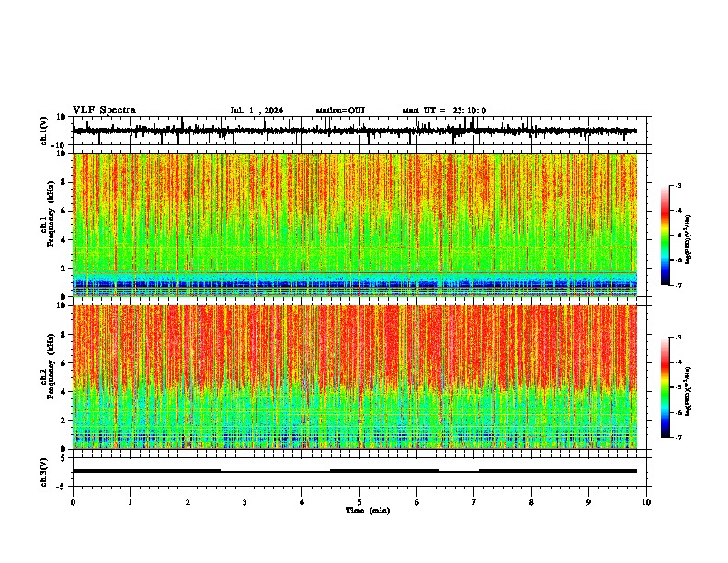Screen dimensions: 728x563
Task: Click the ch.1 color scale bar
Action: (665, 236)
